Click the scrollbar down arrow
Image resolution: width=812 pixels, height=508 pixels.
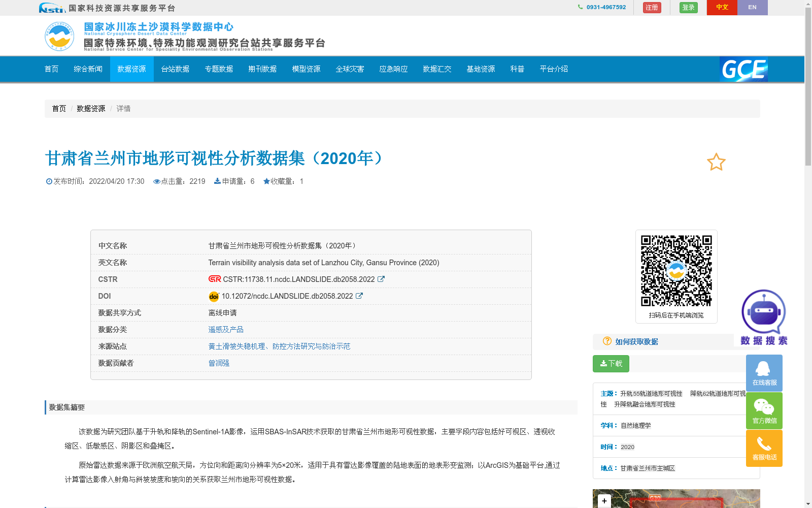[x=808, y=504]
